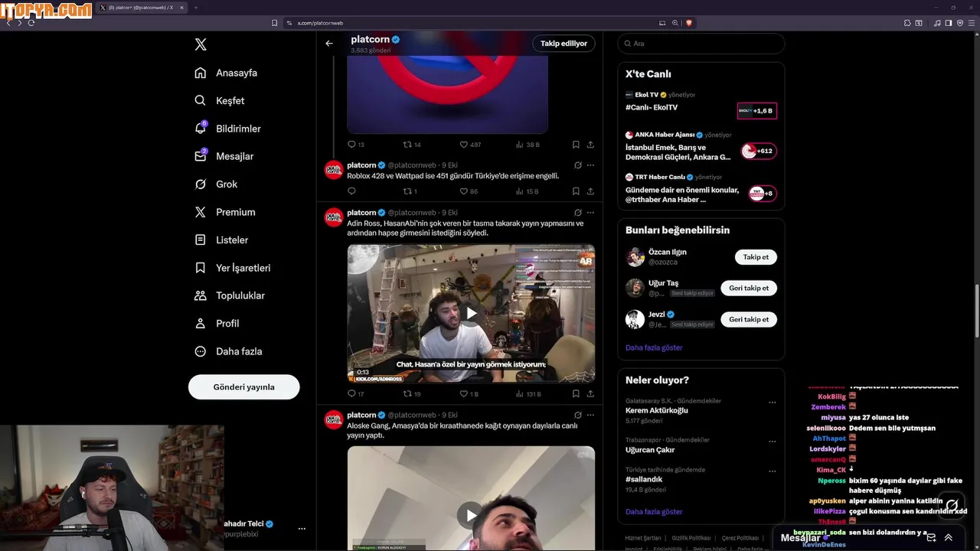Image resolution: width=980 pixels, height=551 pixels.
Task: Like the Roblox and Wattpad post
Action: click(x=469, y=191)
